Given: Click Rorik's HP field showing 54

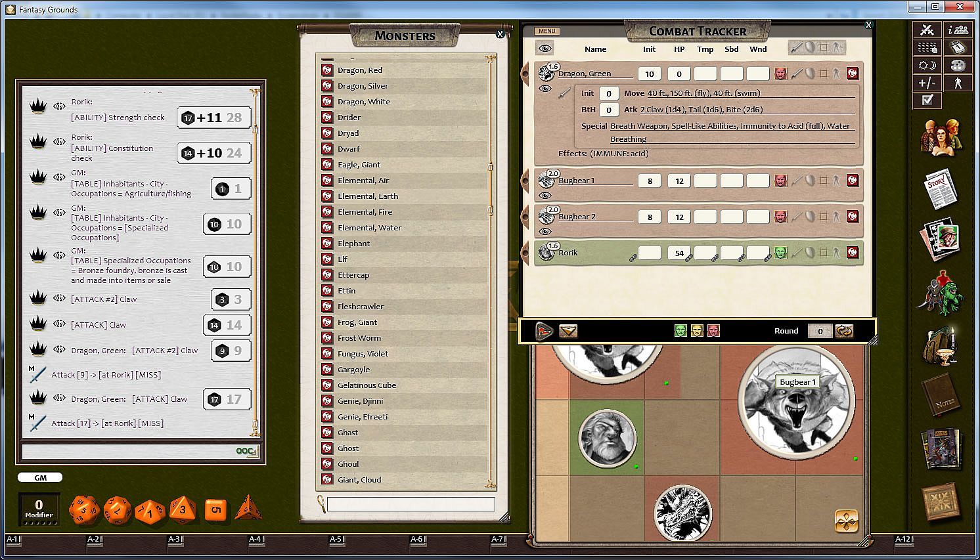Looking at the screenshot, I should pyautogui.click(x=679, y=253).
